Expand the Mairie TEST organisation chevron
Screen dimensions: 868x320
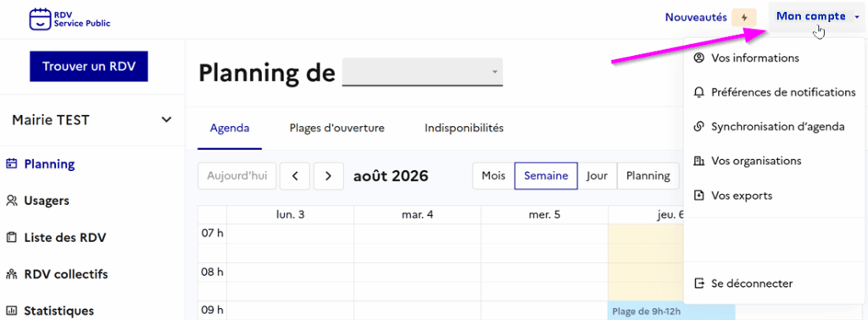[x=166, y=120]
